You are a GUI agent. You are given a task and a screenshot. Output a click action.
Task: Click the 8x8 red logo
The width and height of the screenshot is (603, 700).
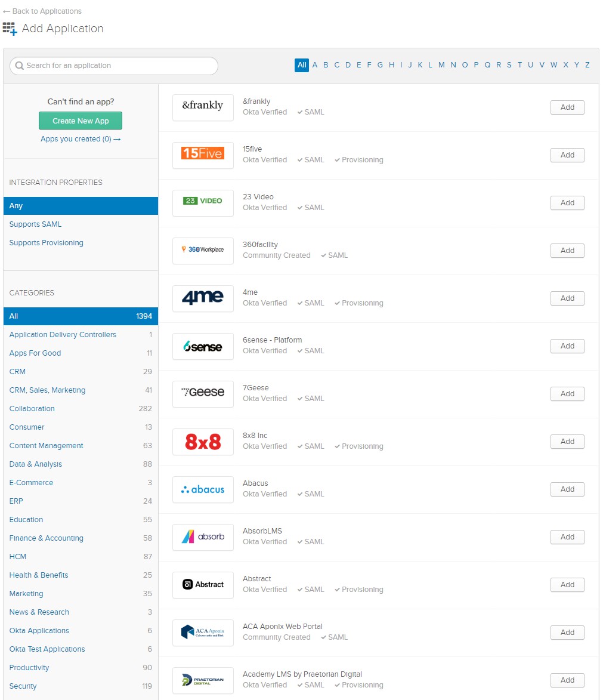click(203, 442)
